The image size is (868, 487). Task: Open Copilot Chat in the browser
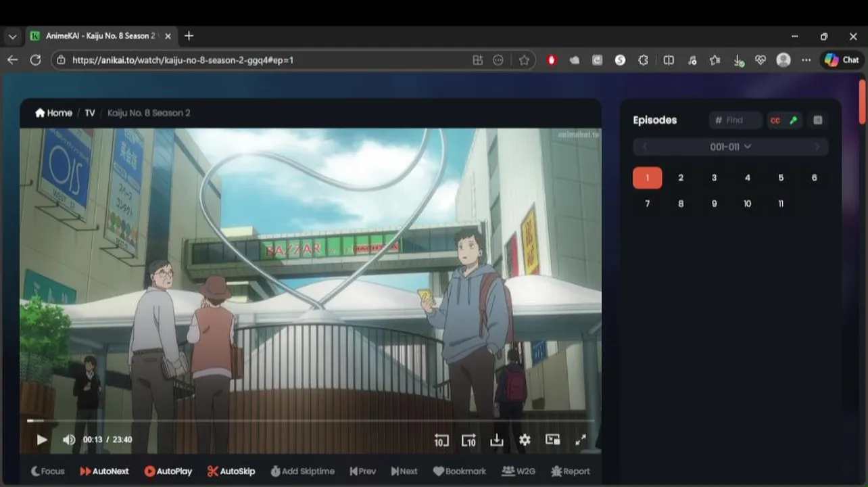pyautogui.click(x=842, y=60)
